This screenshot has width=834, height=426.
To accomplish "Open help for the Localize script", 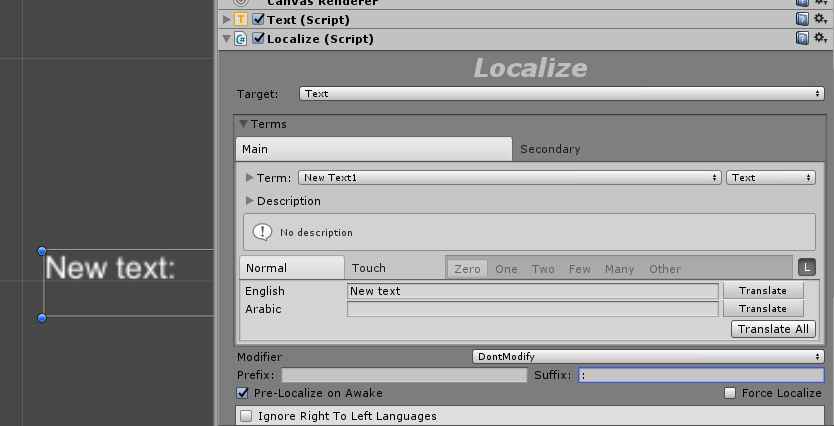I will tap(802, 38).
